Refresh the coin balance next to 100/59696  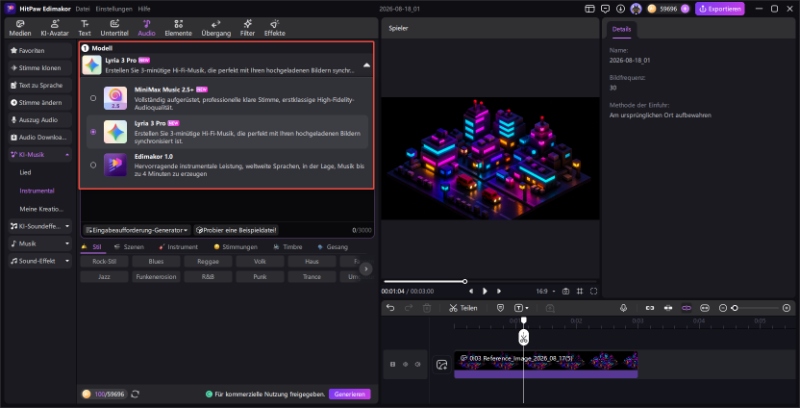(x=135, y=394)
